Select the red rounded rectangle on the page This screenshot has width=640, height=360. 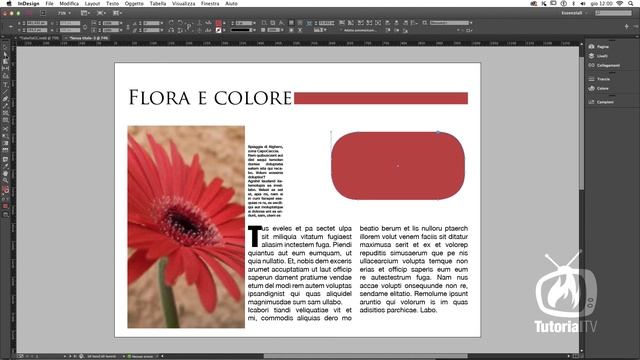398,165
